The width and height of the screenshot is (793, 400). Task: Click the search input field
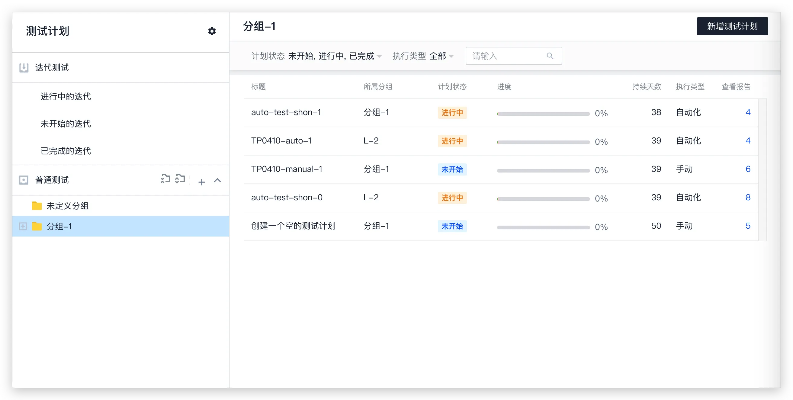click(505, 57)
